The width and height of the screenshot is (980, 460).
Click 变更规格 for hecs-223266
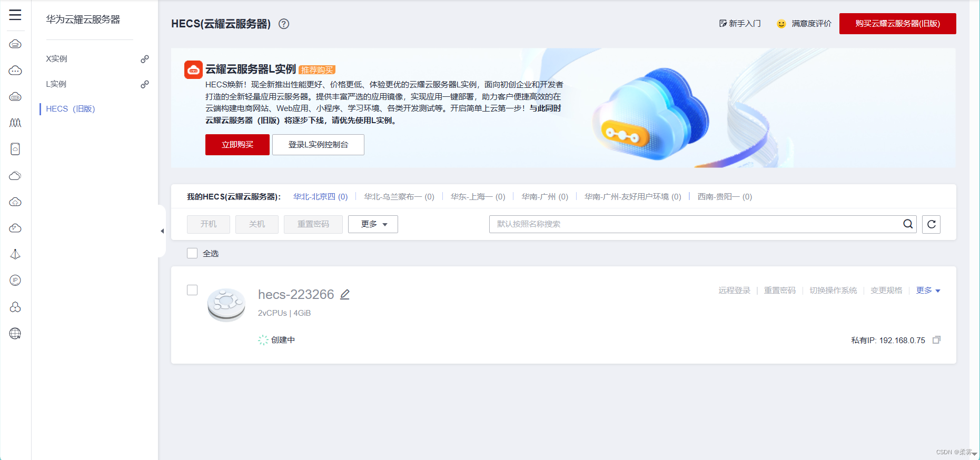click(x=886, y=291)
